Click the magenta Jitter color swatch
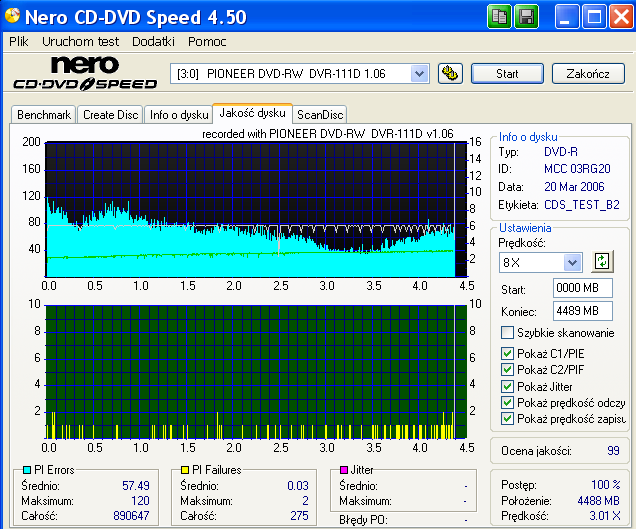The width and height of the screenshot is (636, 529). tap(344, 470)
